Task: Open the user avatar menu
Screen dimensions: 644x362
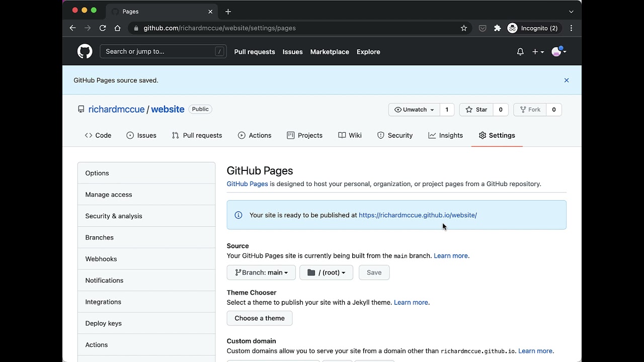Action: click(x=558, y=51)
